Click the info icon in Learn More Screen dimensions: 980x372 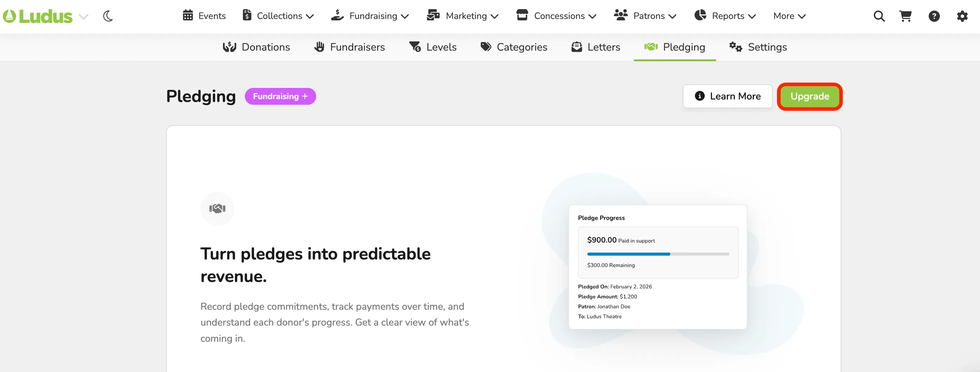pos(699,96)
